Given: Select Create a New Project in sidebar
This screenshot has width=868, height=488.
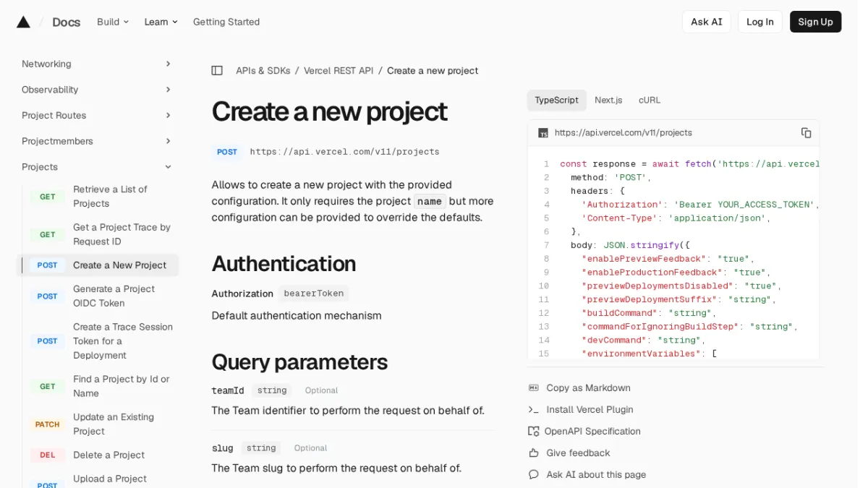Looking at the screenshot, I should pyautogui.click(x=98, y=265).
